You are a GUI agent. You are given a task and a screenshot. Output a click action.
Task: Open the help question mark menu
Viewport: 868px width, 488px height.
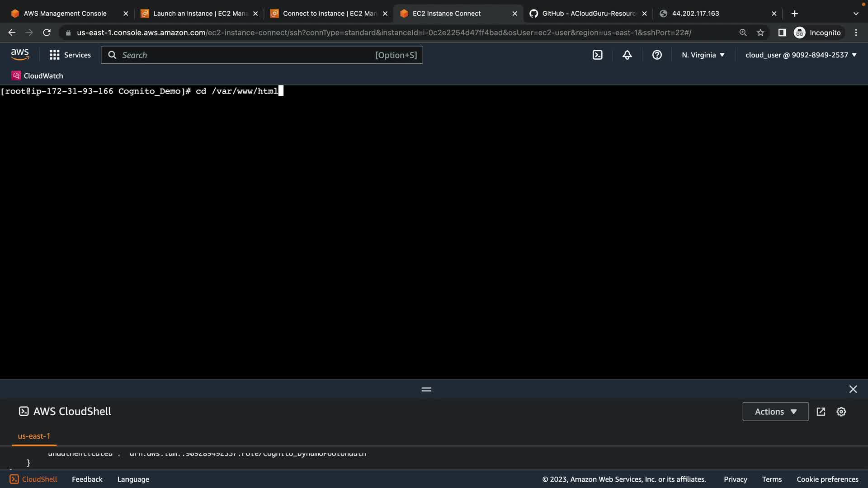[x=657, y=55]
